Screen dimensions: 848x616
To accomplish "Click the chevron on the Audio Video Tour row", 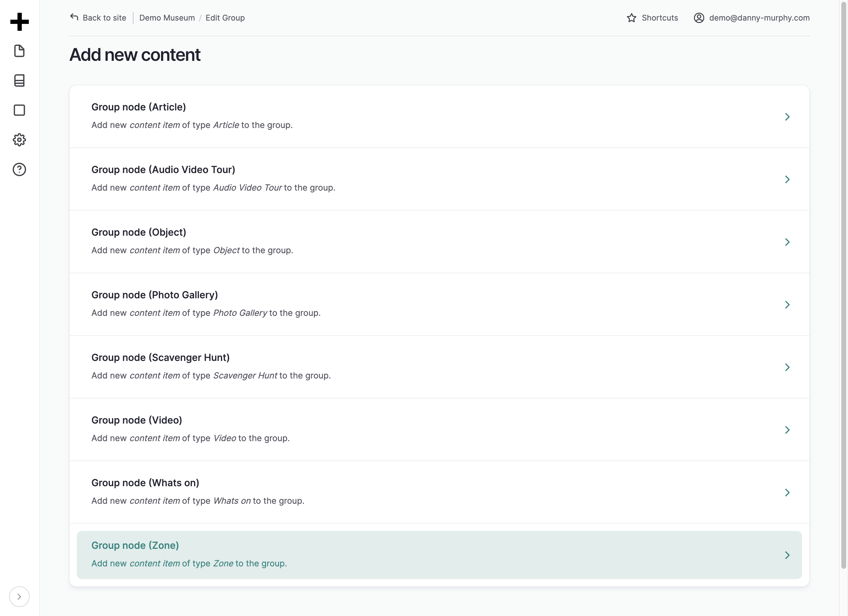I will (x=787, y=179).
